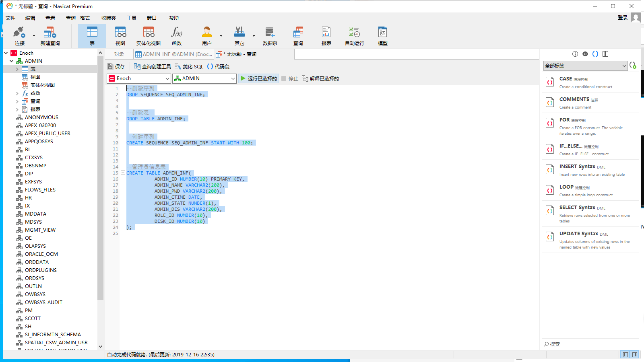The height and width of the screenshot is (362, 644).
Task: Click the 查询 (Query) toolbar icon
Action: pyautogui.click(x=298, y=36)
